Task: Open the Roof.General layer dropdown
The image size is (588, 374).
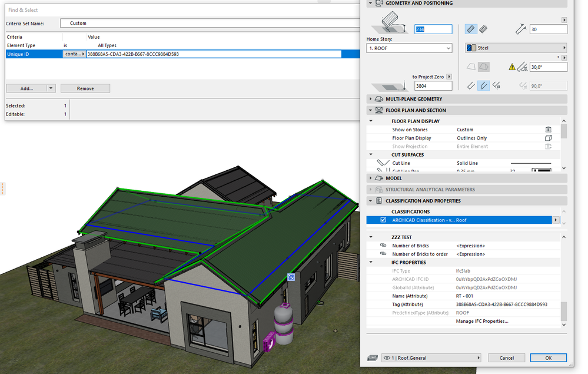Action: click(x=431, y=358)
